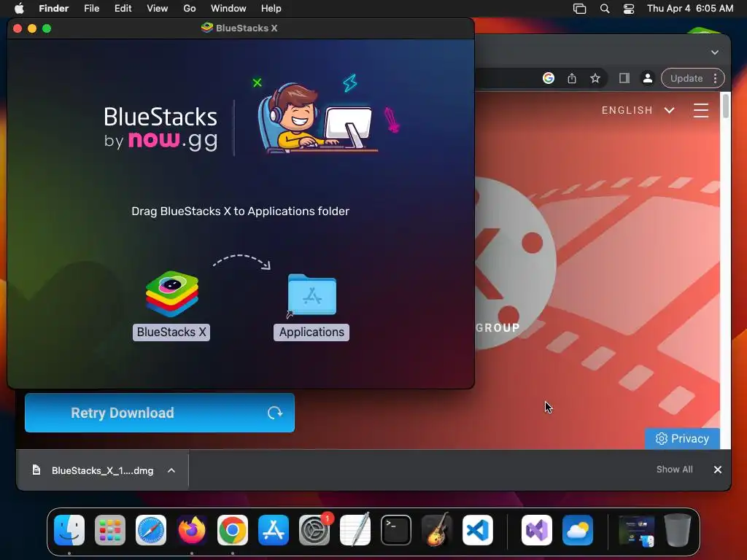Open Launchpad from the Dock
Screen dimensions: 747x560
point(110,530)
